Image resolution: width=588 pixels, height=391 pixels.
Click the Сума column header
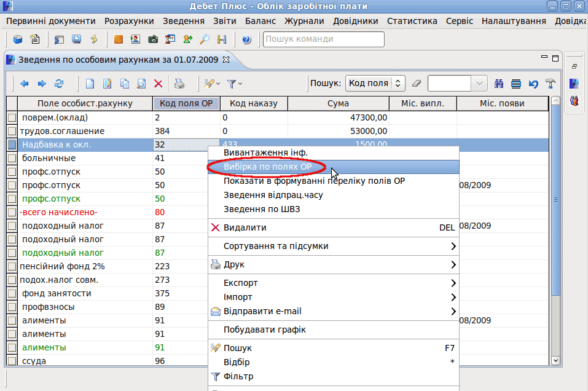(x=339, y=103)
